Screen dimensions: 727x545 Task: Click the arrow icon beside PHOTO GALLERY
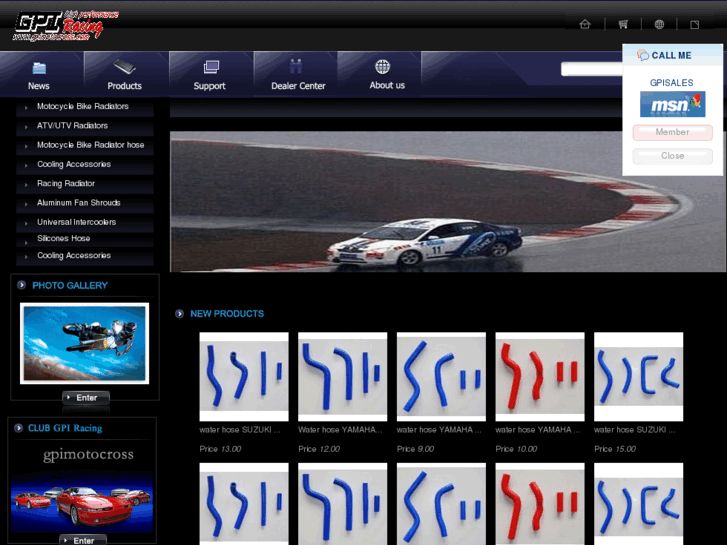point(21,285)
